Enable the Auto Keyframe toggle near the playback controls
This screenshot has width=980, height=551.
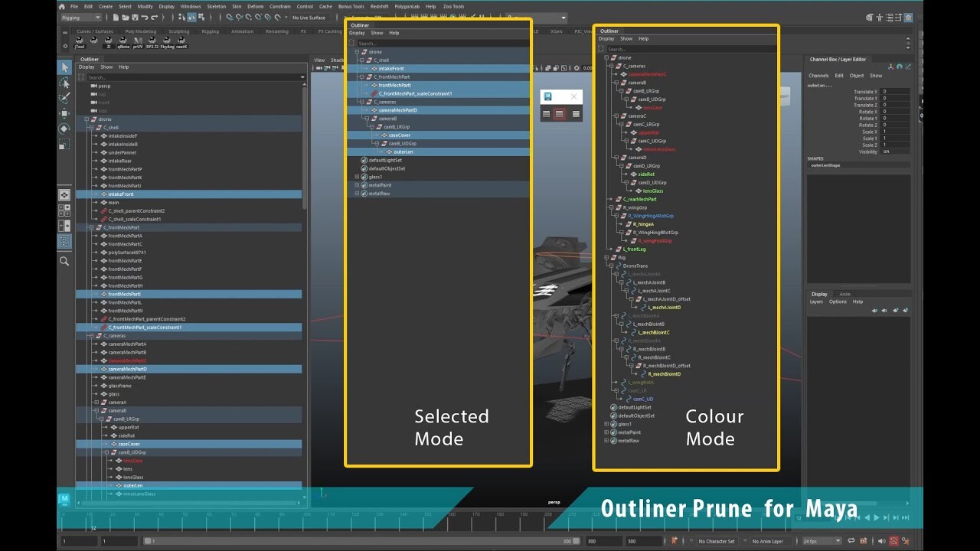(893, 541)
